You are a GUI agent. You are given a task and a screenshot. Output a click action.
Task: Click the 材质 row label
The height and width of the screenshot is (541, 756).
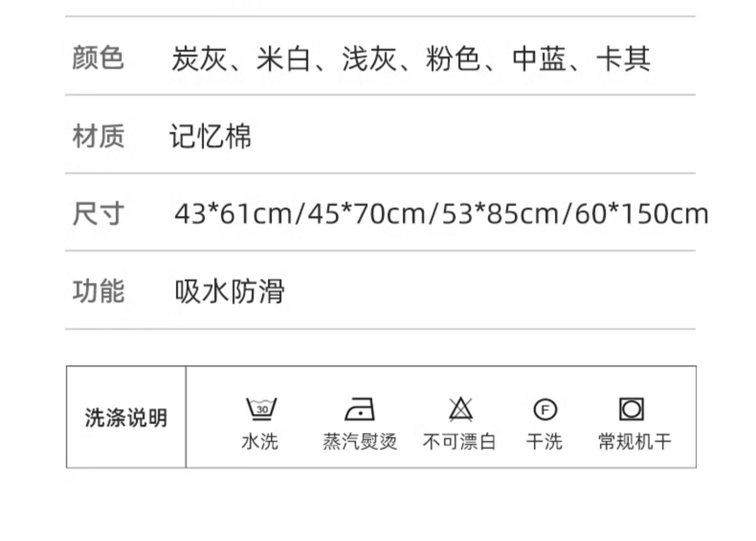point(98,136)
